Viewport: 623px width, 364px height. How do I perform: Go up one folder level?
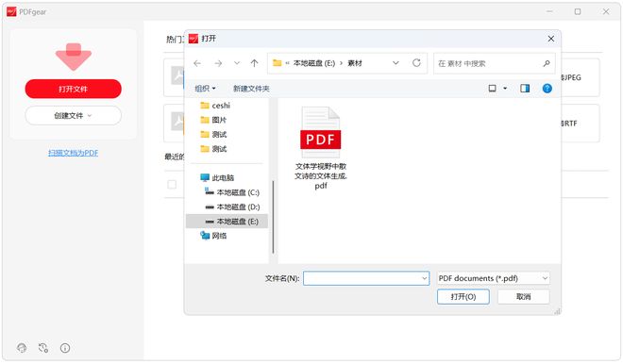[254, 63]
